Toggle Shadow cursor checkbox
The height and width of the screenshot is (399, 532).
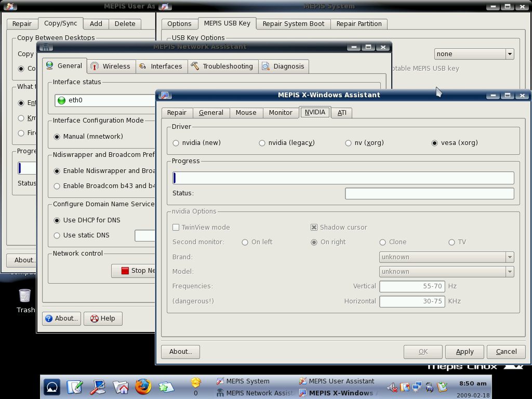click(339, 228)
